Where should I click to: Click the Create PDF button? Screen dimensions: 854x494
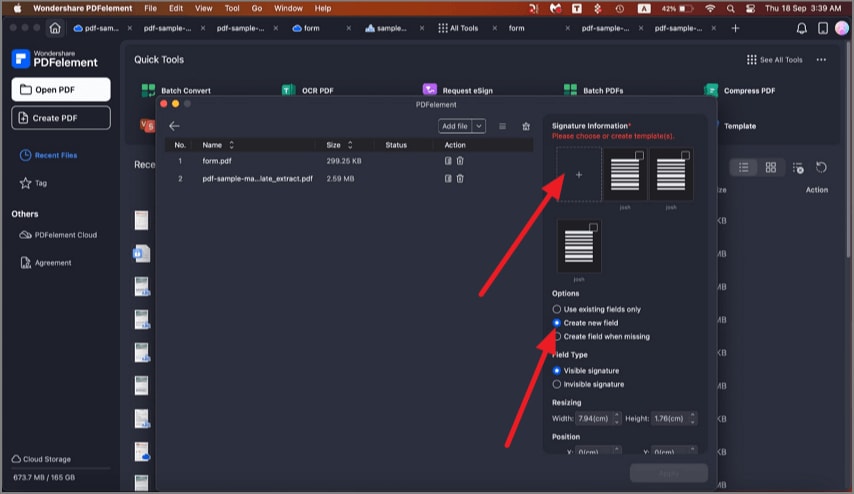tap(61, 118)
